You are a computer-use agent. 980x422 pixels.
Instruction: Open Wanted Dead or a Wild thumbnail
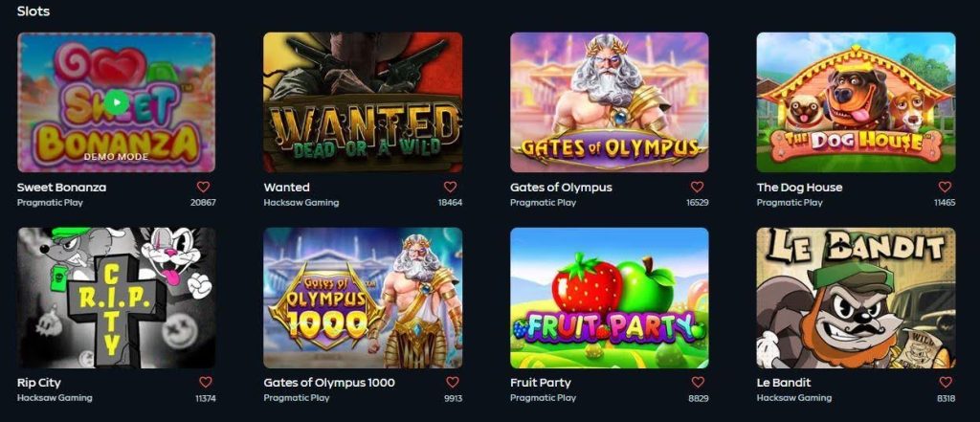363,102
